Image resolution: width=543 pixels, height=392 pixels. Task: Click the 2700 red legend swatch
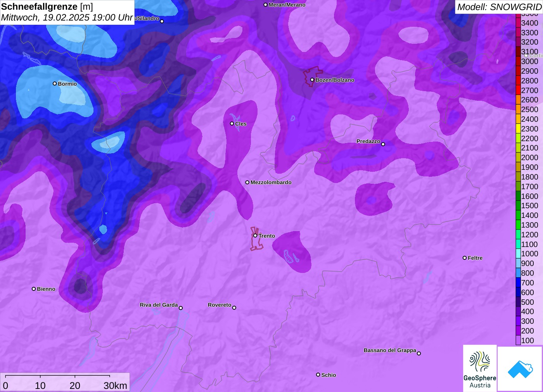tap(518, 90)
